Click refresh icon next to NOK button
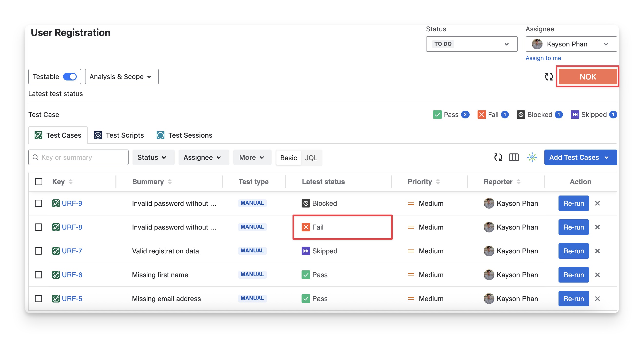The height and width of the screenshot is (338, 644). coord(549,77)
